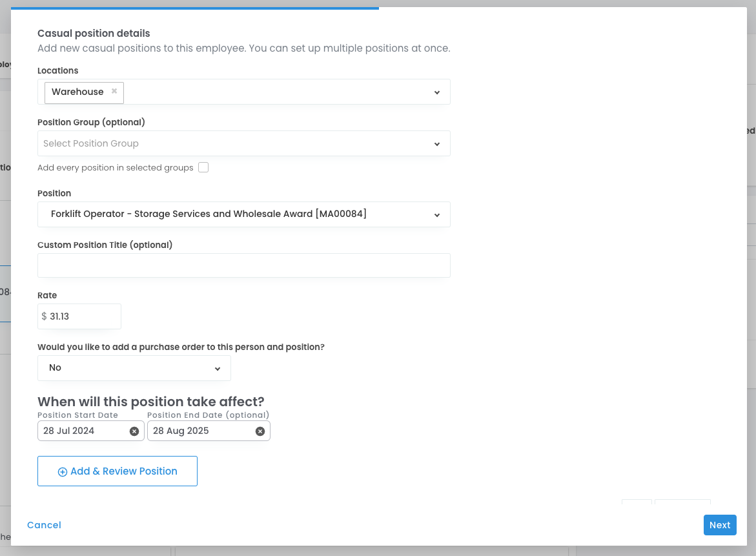This screenshot has width=756, height=556.
Task: Open the Position Start Date picker
Action: point(84,431)
